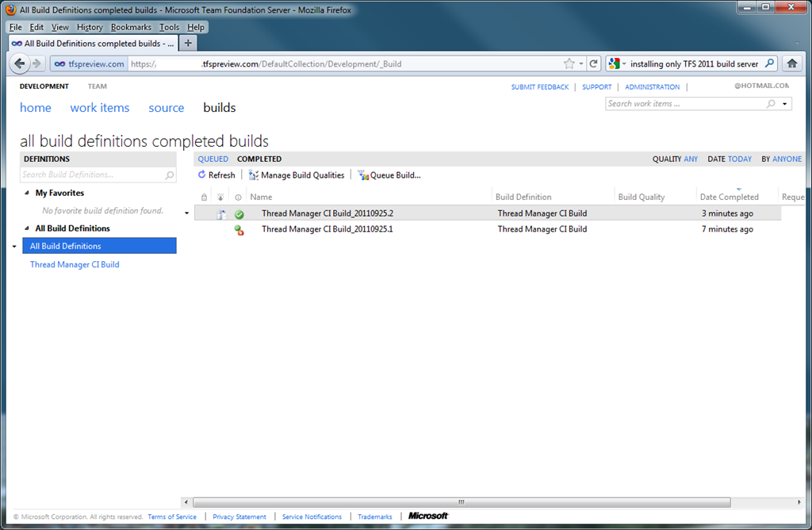Screen dimensions: 812x530
Task: Click the Refresh icon in builds toolbar
Action: [x=202, y=175]
